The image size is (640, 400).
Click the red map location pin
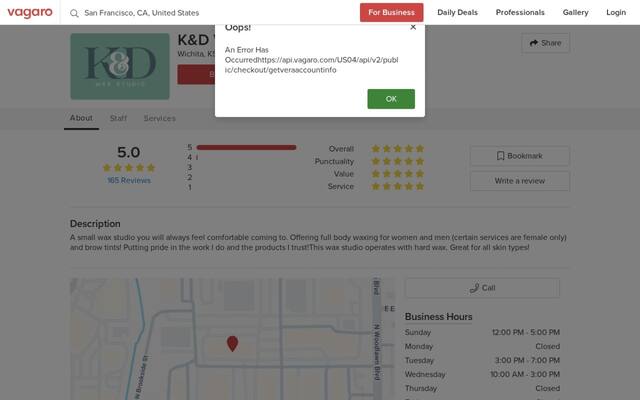232,344
